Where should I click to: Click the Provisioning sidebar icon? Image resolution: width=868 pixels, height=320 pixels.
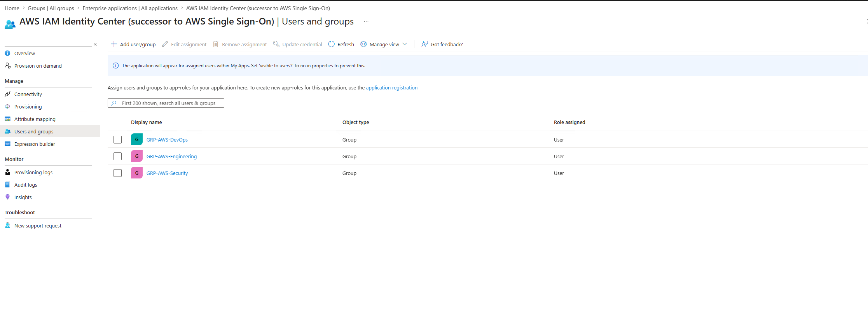pos(7,107)
